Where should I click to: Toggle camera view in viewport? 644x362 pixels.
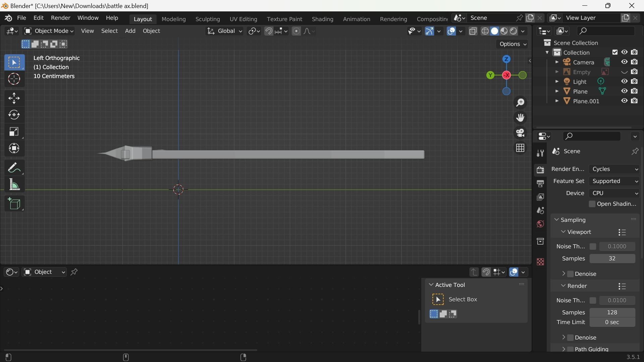tap(520, 133)
